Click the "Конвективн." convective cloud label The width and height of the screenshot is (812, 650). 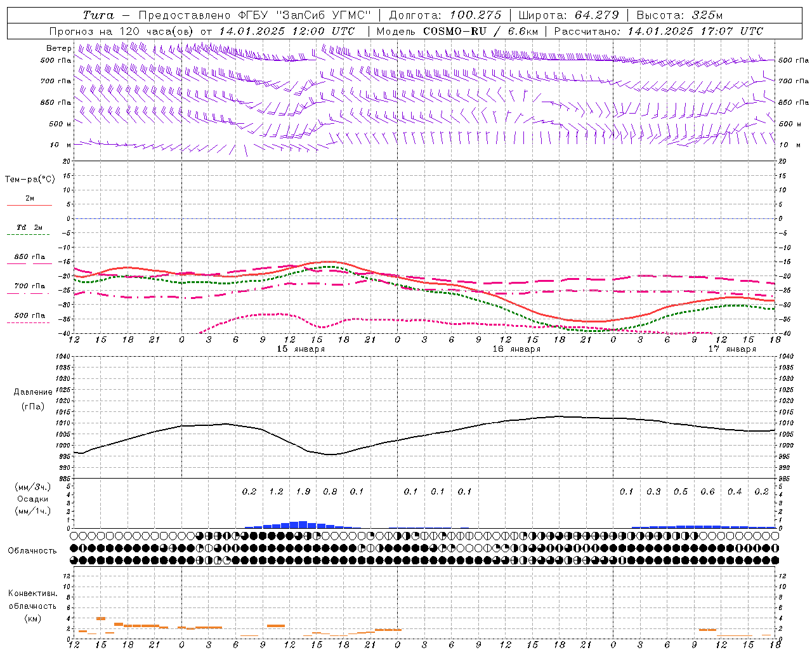pyautogui.click(x=32, y=594)
